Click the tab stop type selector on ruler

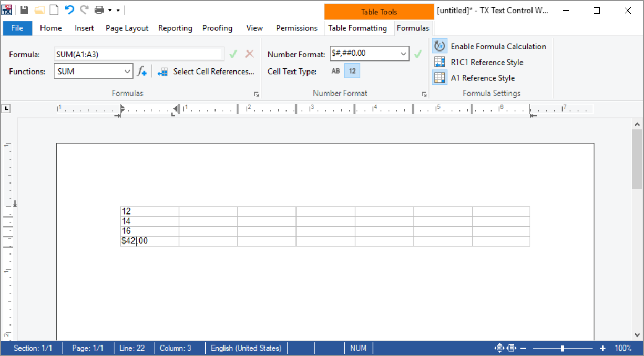tap(6, 109)
